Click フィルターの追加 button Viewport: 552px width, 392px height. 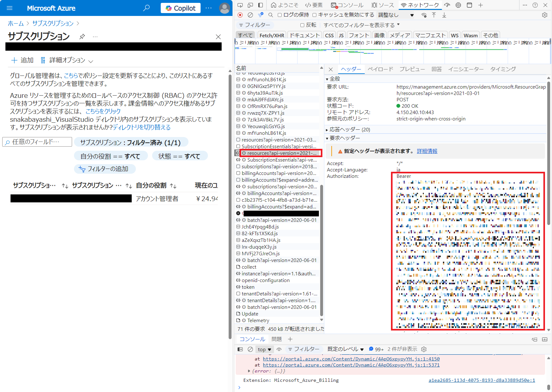click(x=104, y=169)
